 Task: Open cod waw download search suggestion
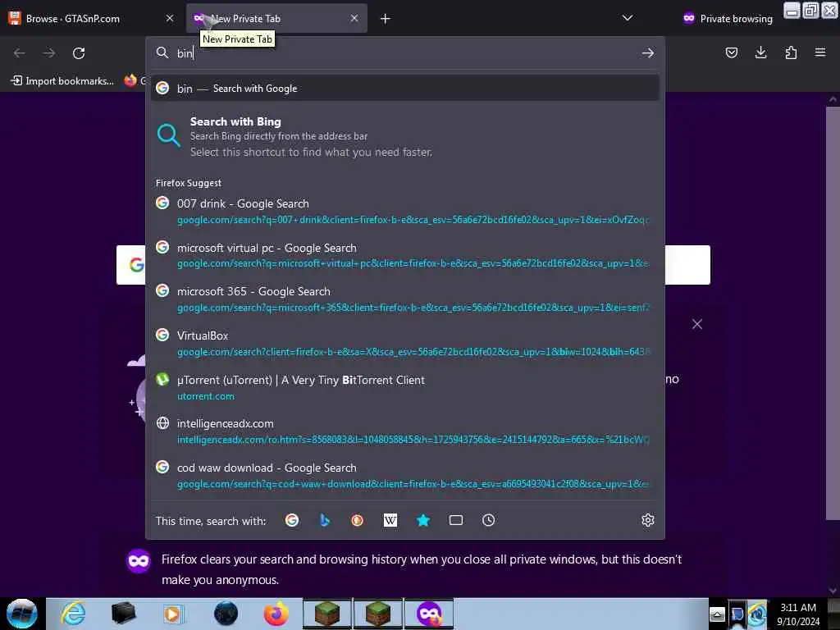(x=404, y=475)
